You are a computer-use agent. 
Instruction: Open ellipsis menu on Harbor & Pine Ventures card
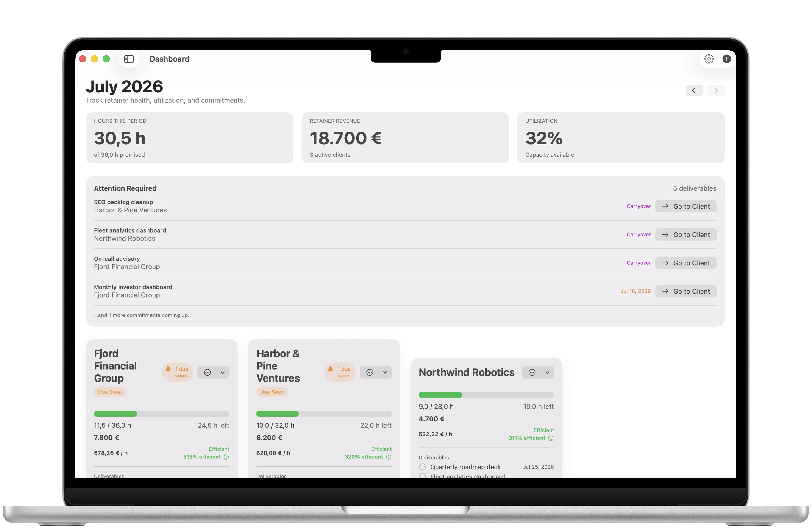click(x=370, y=372)
